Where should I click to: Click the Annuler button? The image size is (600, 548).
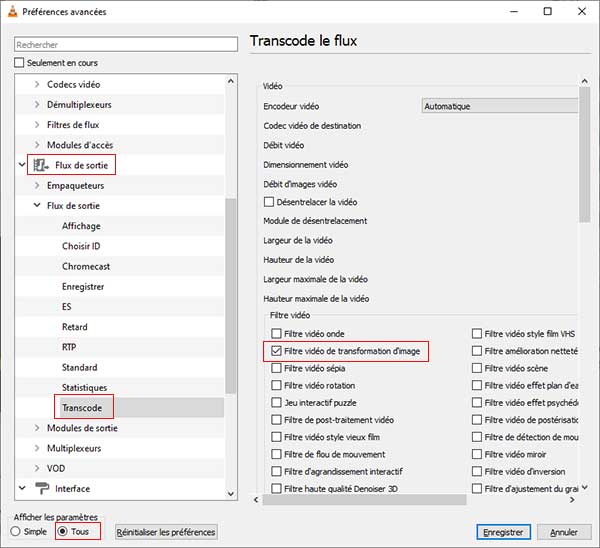564,532
